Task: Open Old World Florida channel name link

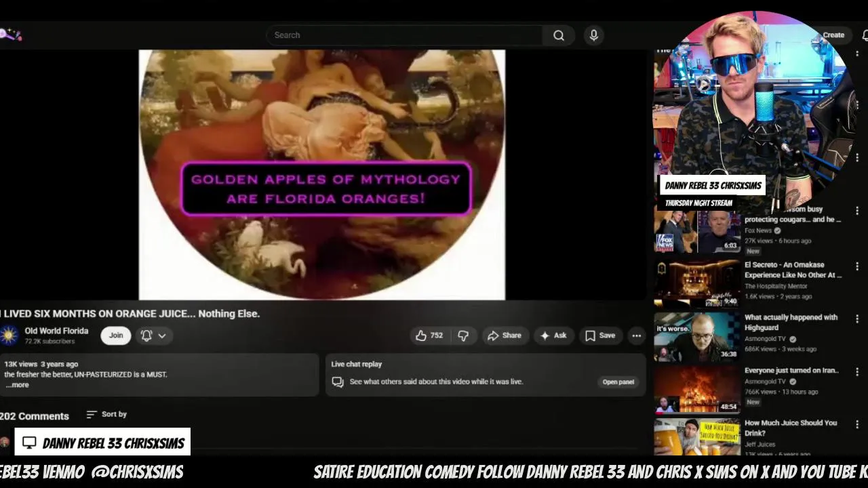Action: (56, 331)
